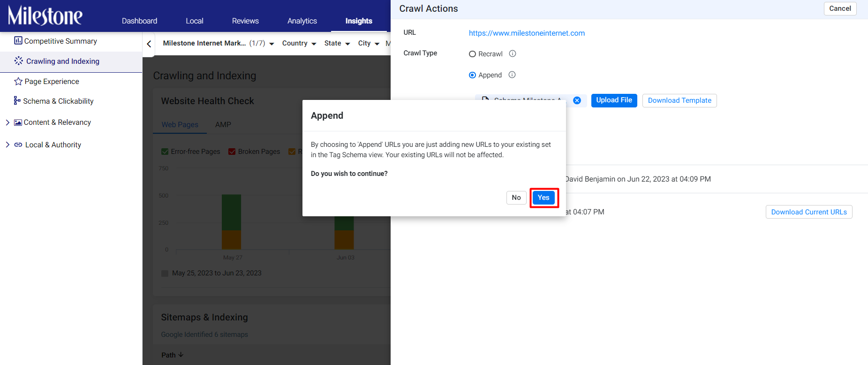868x365 pixels.
Task: Click info icon next to Append
Action: 512,75
